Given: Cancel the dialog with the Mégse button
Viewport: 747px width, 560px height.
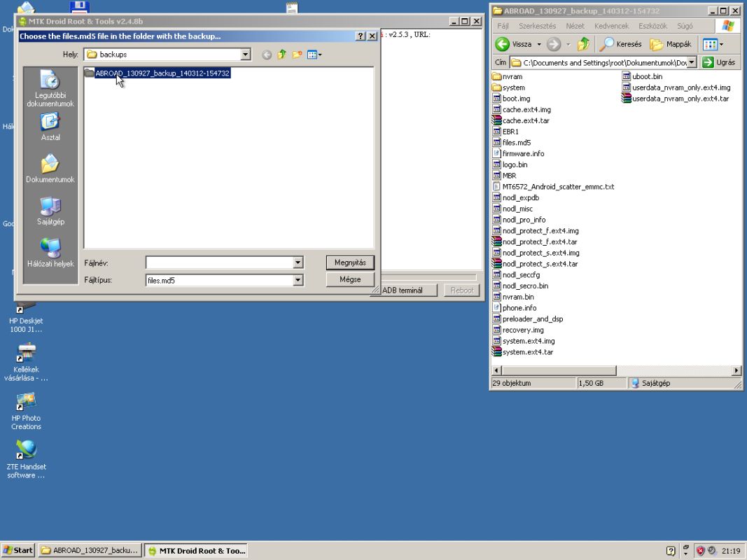Looking at the screenshot, I should (x=350, y=279).
